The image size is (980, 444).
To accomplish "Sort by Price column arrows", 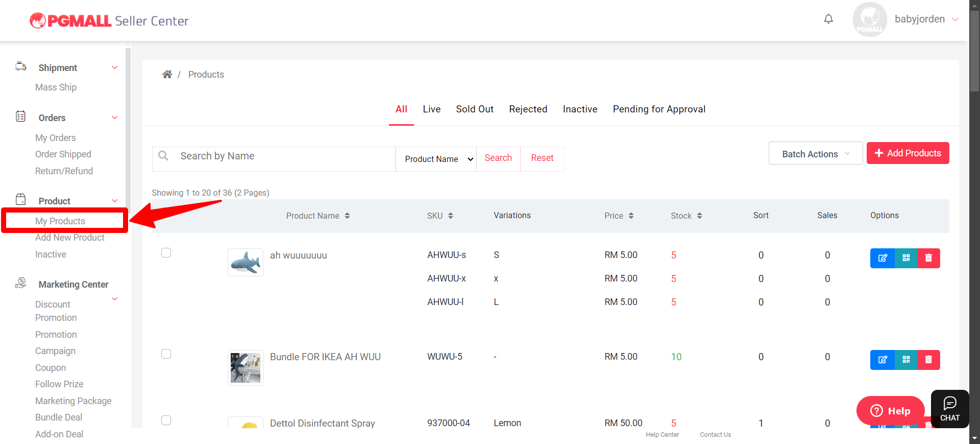I will click(631, 216).
